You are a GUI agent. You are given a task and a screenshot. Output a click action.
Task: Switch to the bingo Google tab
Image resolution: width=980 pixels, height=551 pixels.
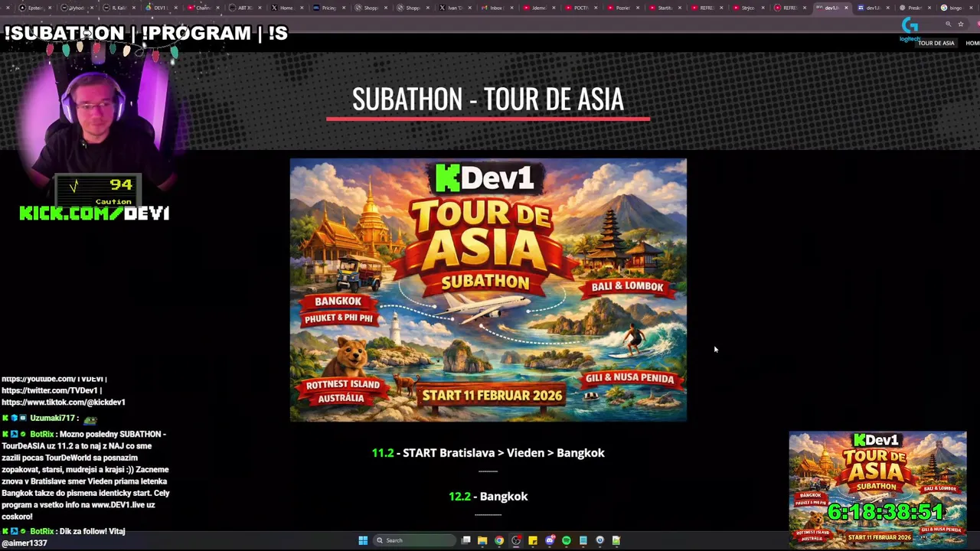pyautogui.click(x=955, y=8)
